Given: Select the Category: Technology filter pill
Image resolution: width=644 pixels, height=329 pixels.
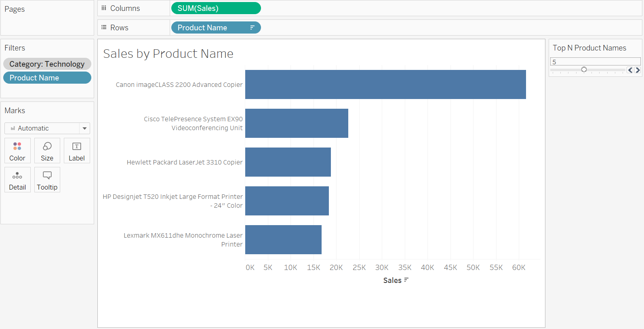Looking at the screenshot, I should 47,64.
